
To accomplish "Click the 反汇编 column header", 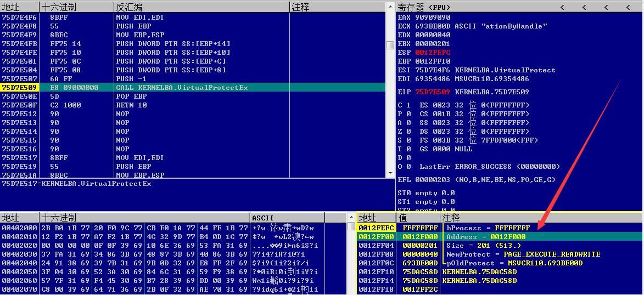I will 201,7.
